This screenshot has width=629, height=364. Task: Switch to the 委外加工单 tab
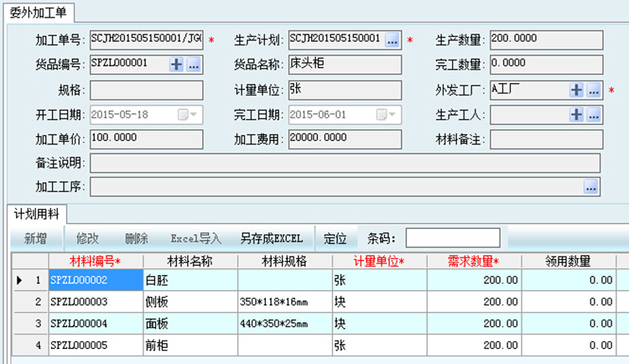(39, 13)
